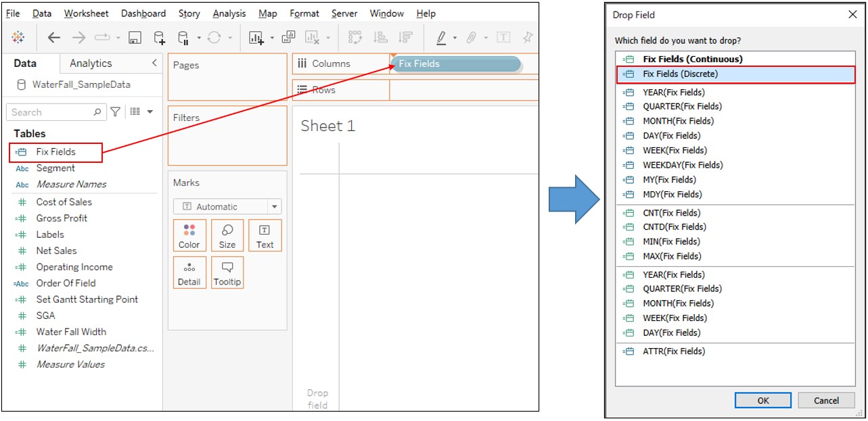The width and height of the screenshot is (868, 421).
Task: Click the Detail card in Marks
Action: pyautogui.click(x=189, y=272)
